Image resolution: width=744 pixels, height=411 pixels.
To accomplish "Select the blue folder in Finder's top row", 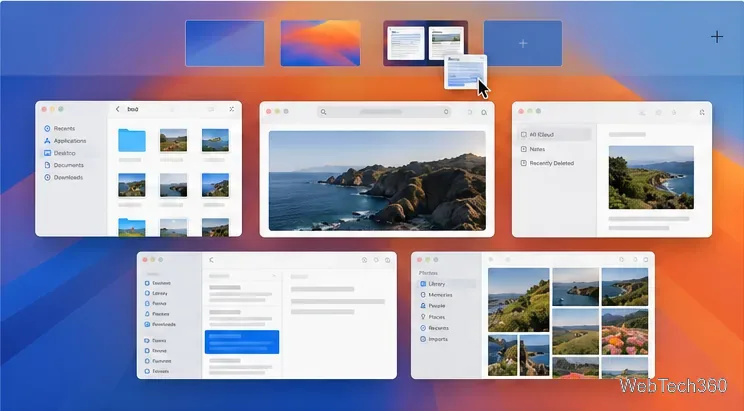I will click(132, 140).
